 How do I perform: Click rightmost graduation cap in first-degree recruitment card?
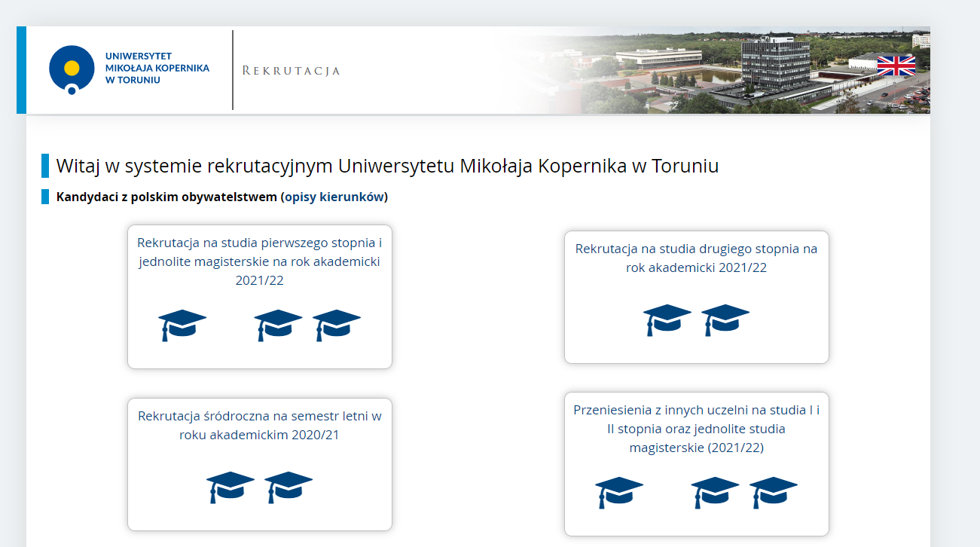(337, 325)
